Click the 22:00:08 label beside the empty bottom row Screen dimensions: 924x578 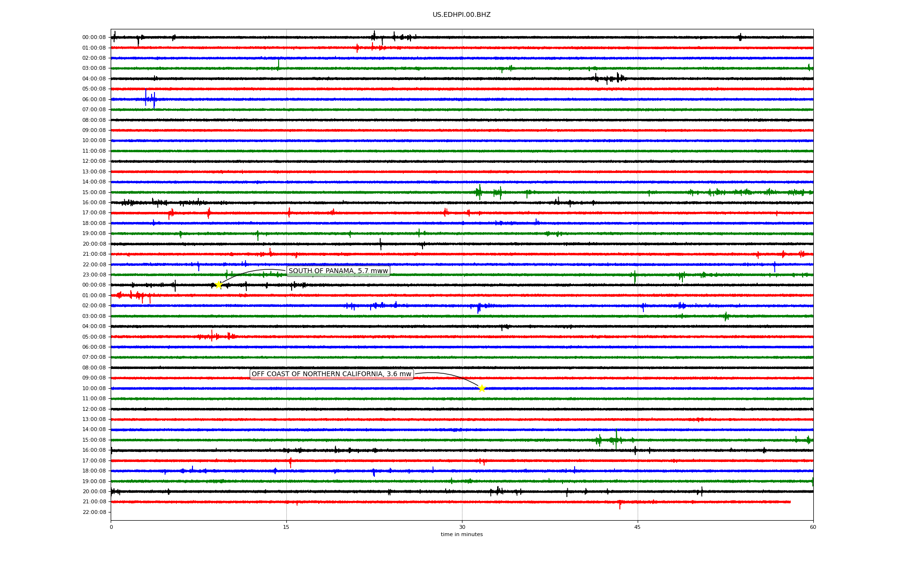(x=94, y=512)
